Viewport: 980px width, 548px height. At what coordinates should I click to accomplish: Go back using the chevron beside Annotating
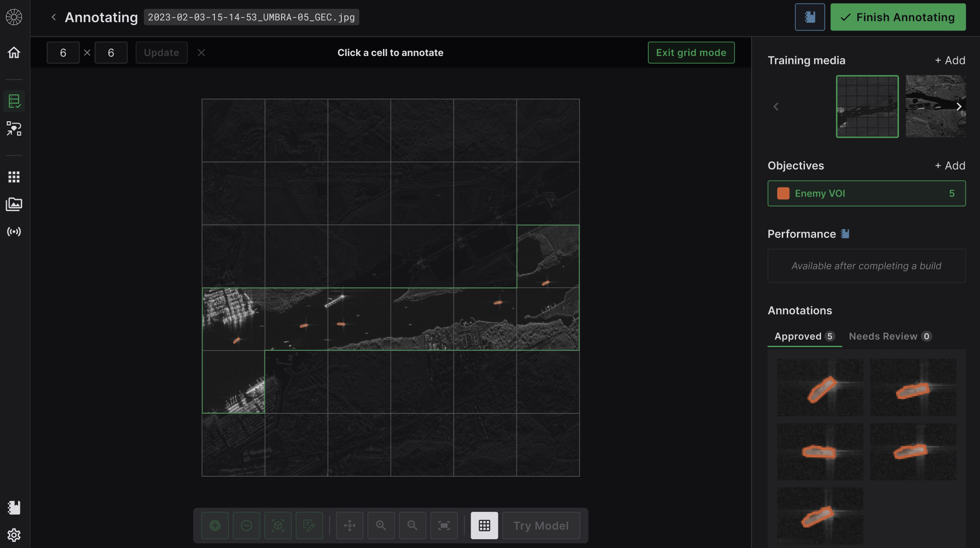(x=54, y=17)
